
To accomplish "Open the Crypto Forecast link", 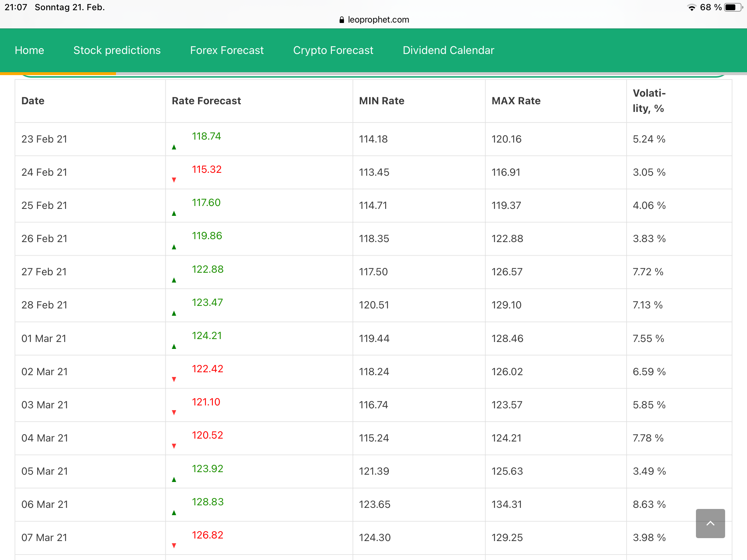I will click(x=333, y=50).
